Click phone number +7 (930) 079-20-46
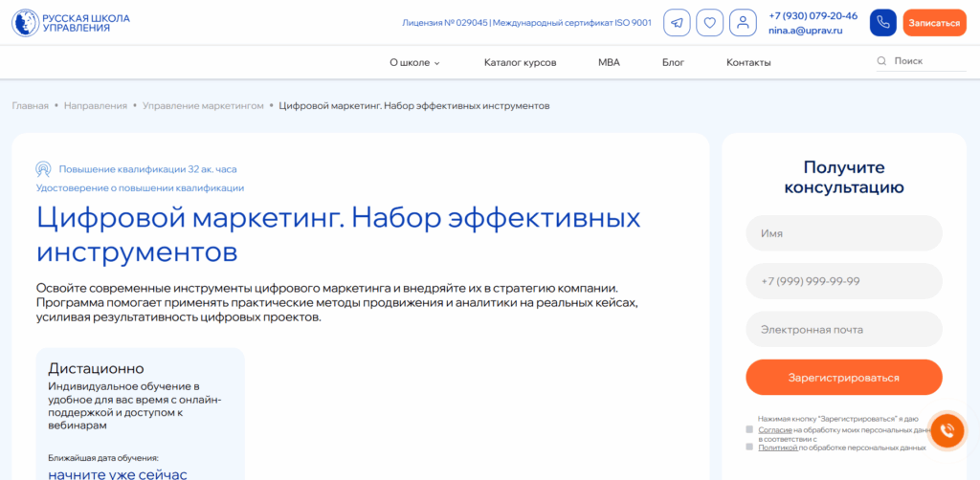 [x=813, y=16]
